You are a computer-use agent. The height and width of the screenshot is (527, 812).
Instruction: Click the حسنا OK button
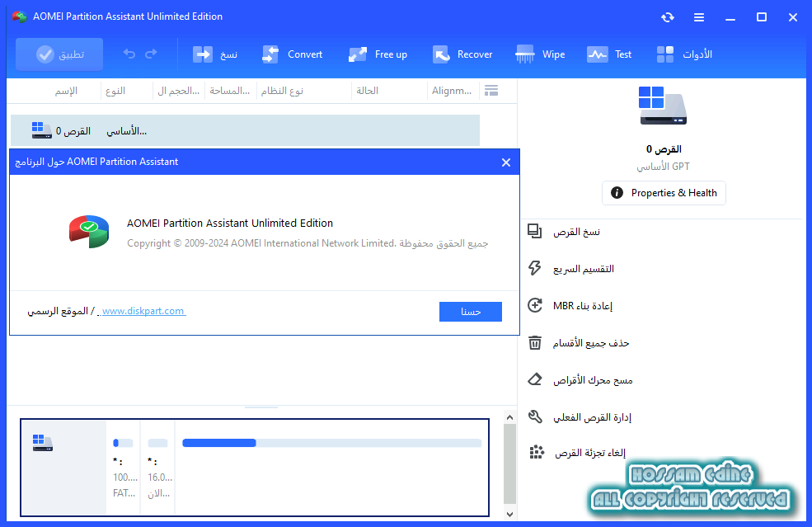point(470,312)
